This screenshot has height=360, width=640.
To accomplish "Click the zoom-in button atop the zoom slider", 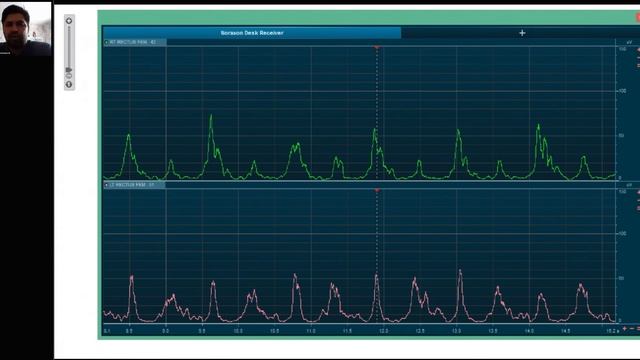I will 69,21.
